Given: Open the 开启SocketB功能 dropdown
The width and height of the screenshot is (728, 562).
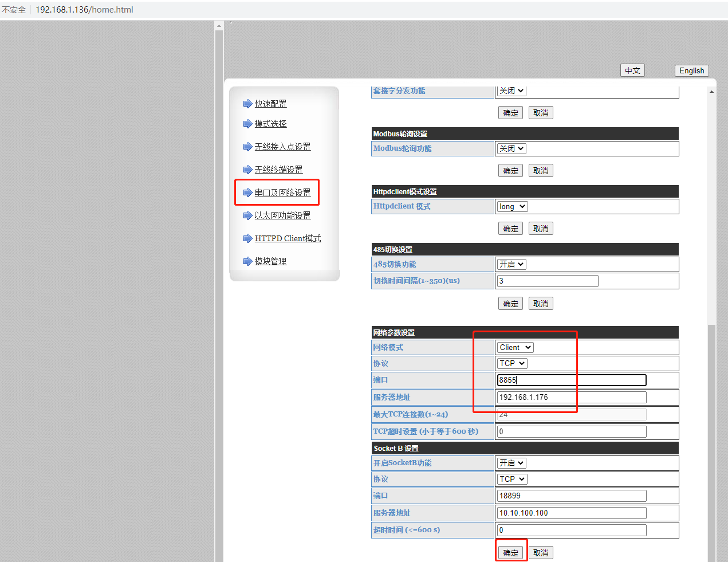Looking at the screenshot, I should pos(511,463).
